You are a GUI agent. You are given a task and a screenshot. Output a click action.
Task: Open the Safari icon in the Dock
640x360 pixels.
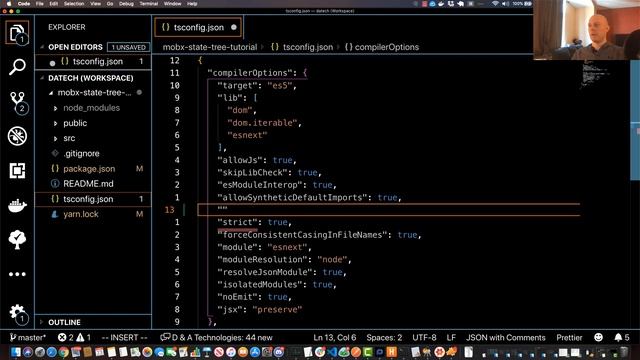click(x=51, y=352)
